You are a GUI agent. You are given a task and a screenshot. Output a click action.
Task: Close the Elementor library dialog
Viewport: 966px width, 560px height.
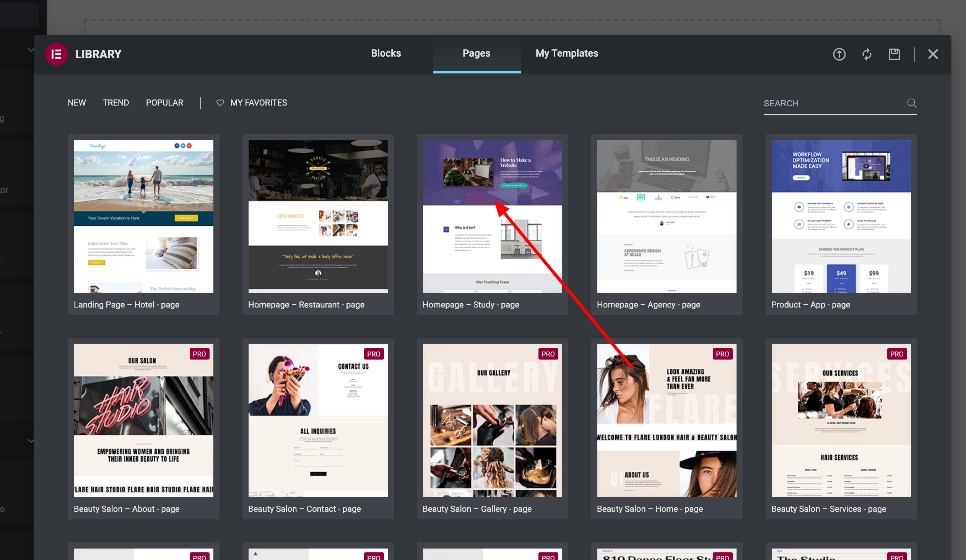point(933,54)
